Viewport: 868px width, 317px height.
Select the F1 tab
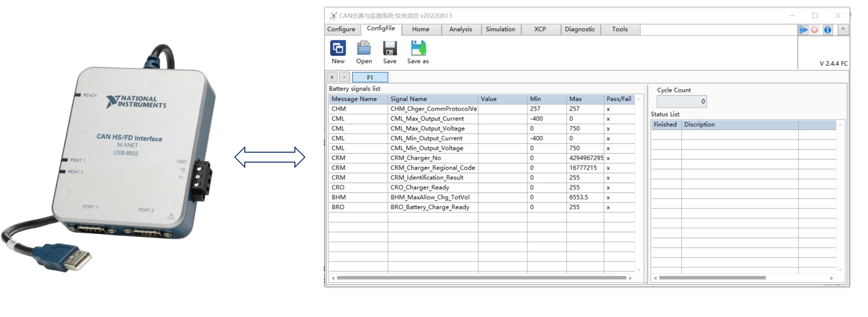pos(370,77)
